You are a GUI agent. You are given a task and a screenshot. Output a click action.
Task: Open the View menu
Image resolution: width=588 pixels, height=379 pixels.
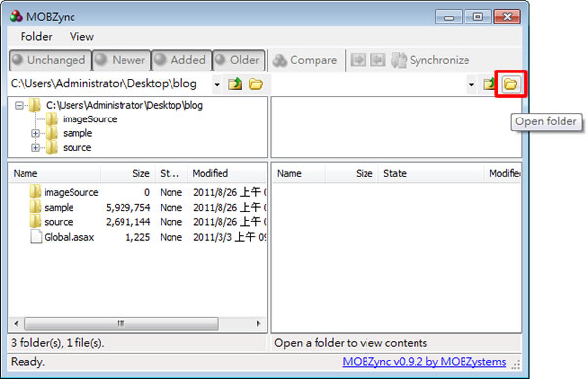point(81,37)
